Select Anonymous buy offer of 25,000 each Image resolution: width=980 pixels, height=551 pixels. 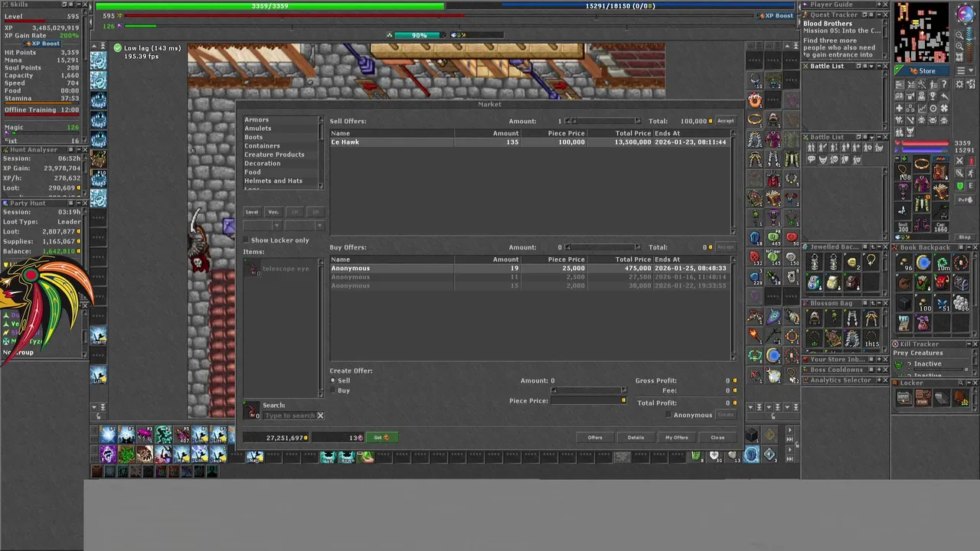click(530, 269)
